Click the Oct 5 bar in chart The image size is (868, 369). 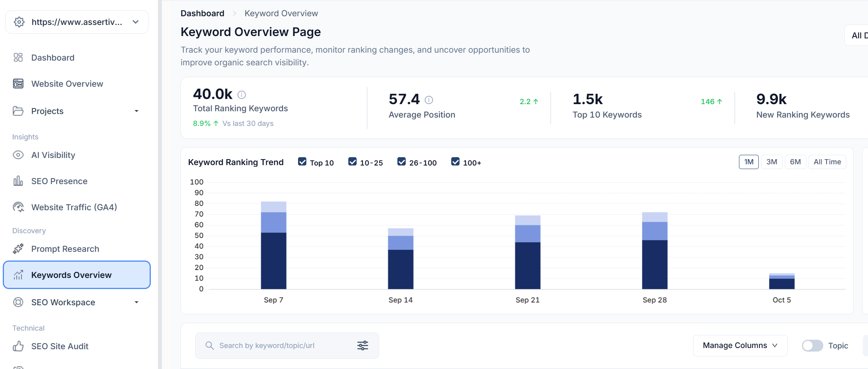[782, 282]
